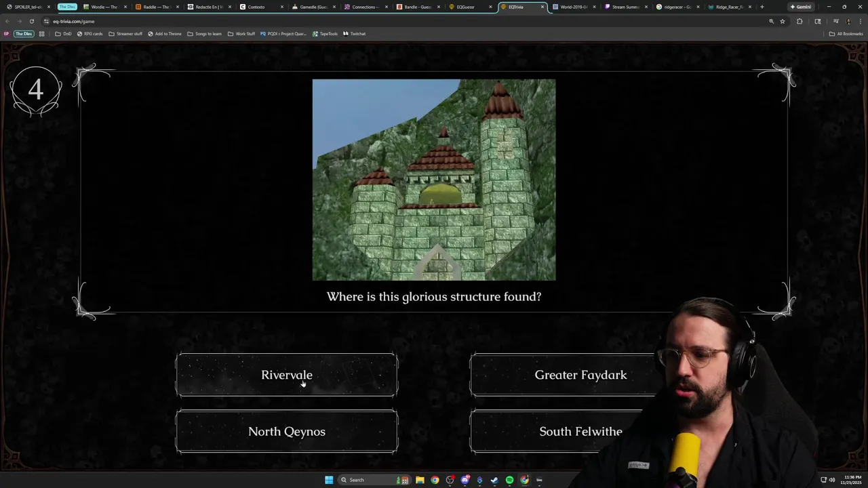The image size is (868, 488).
Task: Open the Streamer stuff bookmarks folder
Action: coord(125,34)
